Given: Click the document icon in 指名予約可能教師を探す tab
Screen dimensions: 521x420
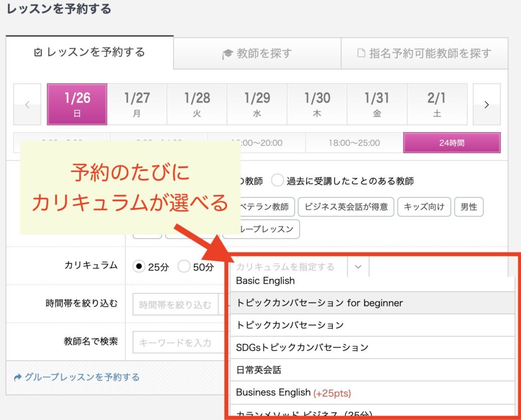Looking at the screenshot, I should (361, 53).
